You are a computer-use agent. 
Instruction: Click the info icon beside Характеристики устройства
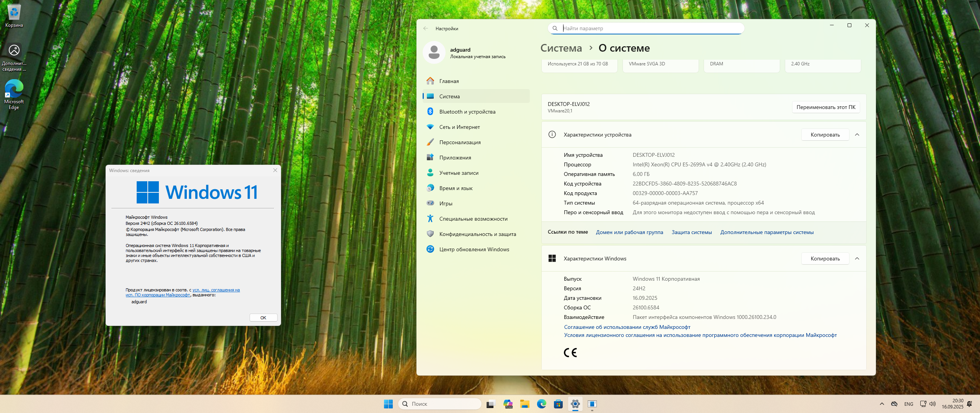coord(552,135)
